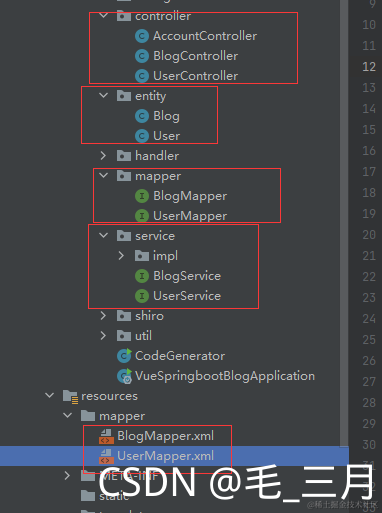Click the service package folder icon
382x513 pixels.
point(124,236)
